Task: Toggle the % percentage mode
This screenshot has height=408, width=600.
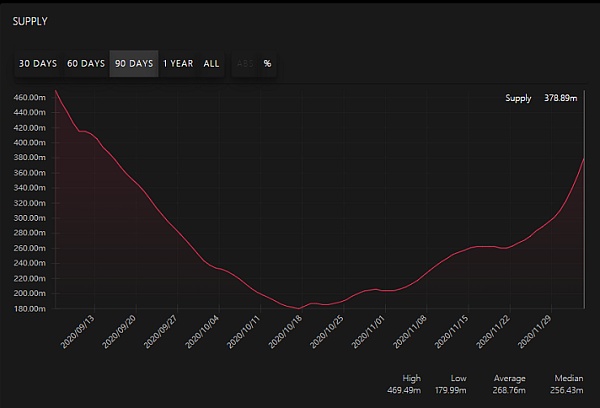Action: [267, 63]
